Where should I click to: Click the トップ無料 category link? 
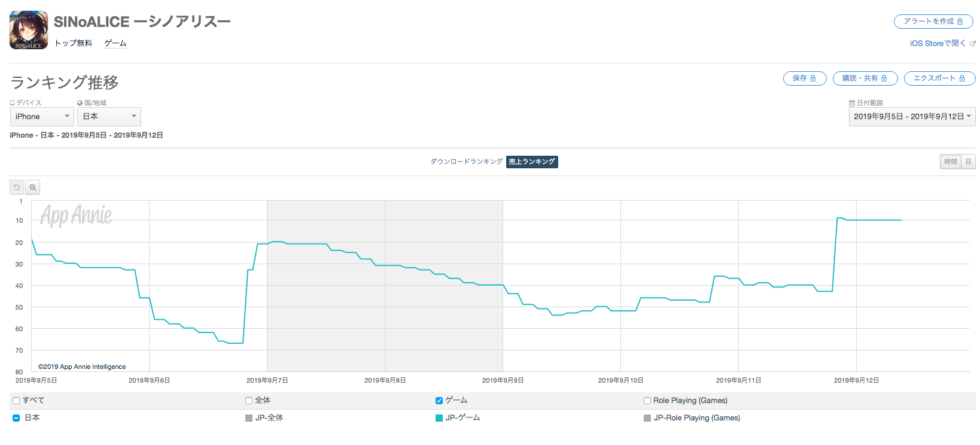[x=74, y=43]
